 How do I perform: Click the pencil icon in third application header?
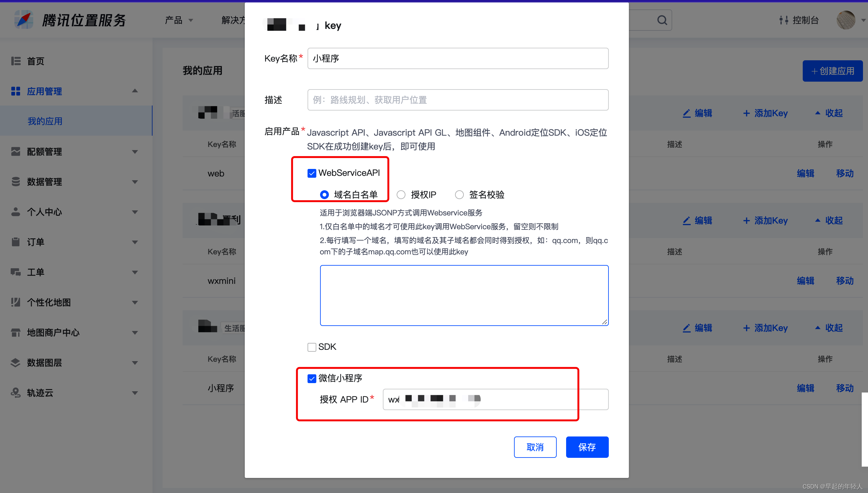click(x=686, y=328)
